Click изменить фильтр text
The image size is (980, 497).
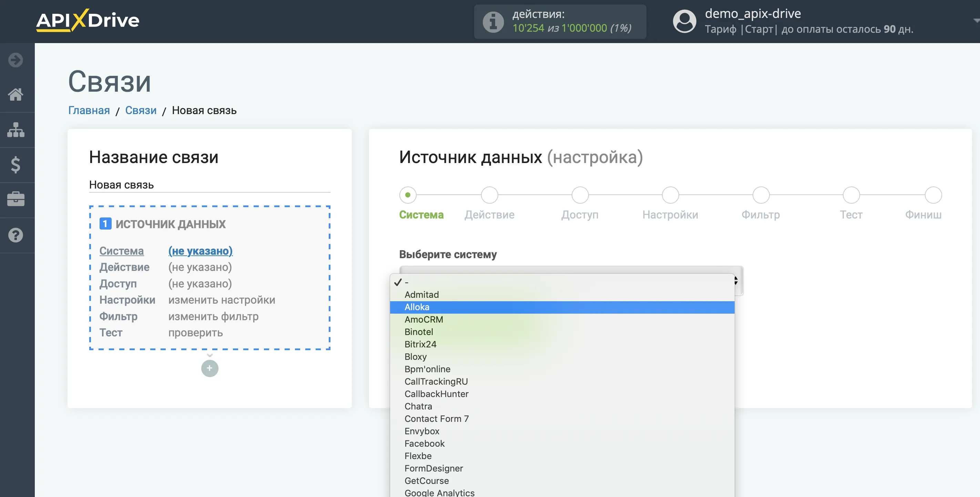pyautogui.click(x=213, y=316)
